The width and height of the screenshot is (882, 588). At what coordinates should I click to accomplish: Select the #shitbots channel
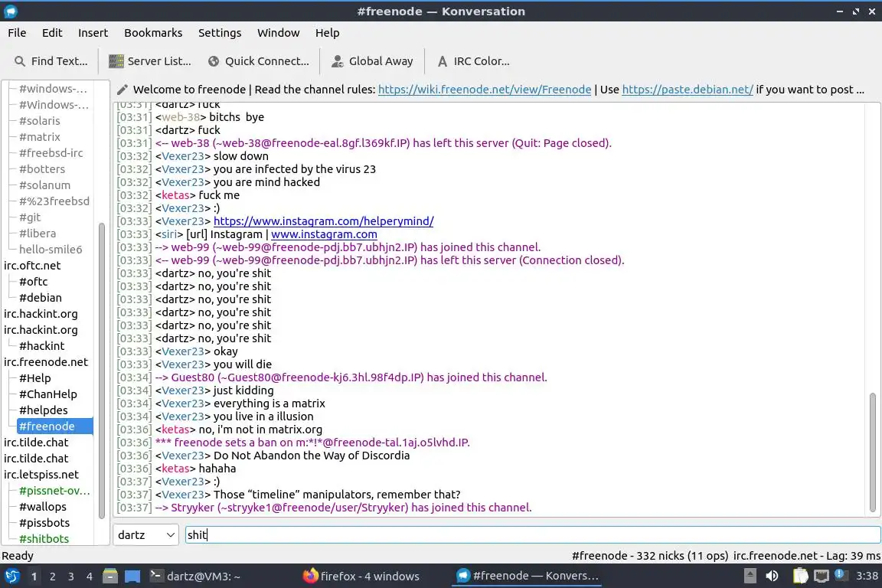44,538
